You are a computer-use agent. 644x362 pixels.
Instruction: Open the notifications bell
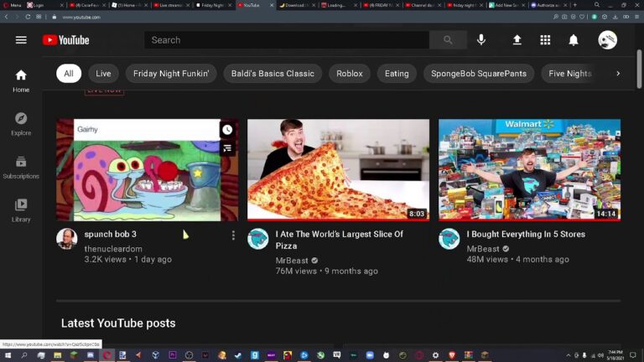574,40
